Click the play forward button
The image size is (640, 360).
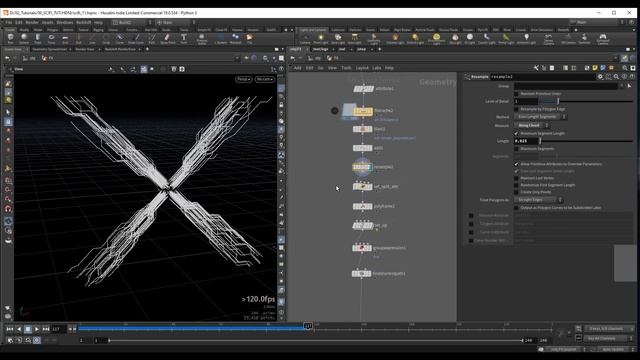click(x=37, y=329)
